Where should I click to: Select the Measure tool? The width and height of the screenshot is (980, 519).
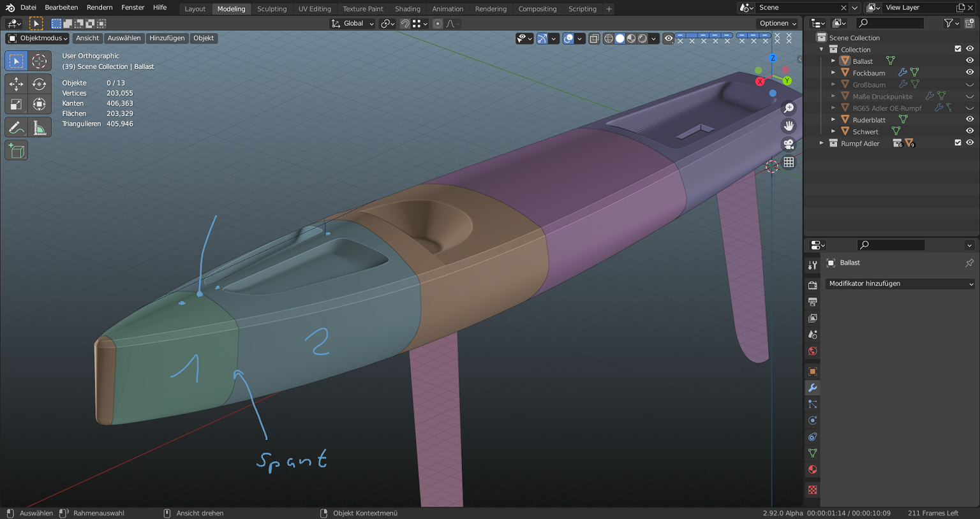click(40, 128)
